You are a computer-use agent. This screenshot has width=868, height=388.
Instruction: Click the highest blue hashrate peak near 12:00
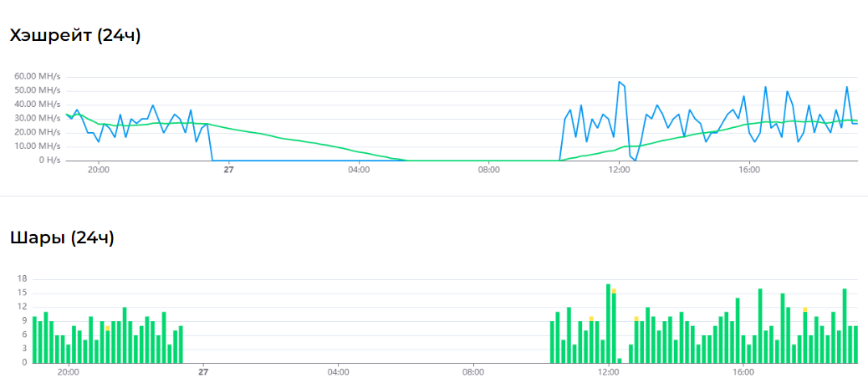click(x=620, y=82)
